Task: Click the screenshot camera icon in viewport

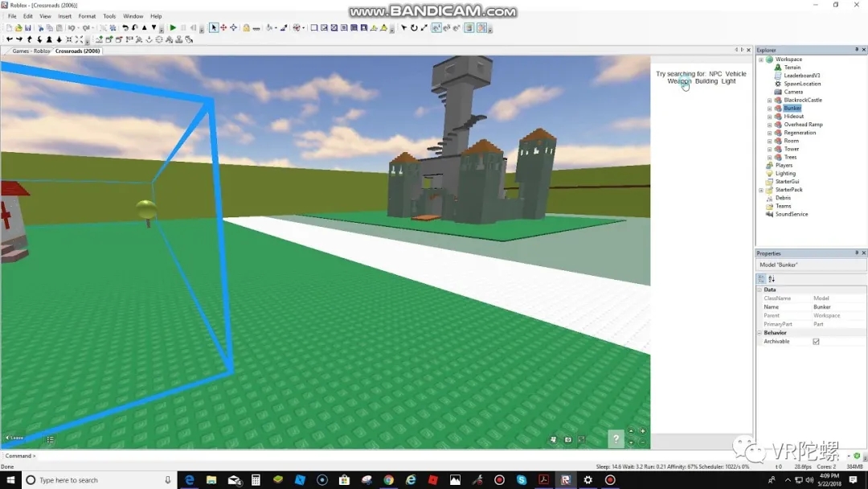Action: [x=567, y=439]
